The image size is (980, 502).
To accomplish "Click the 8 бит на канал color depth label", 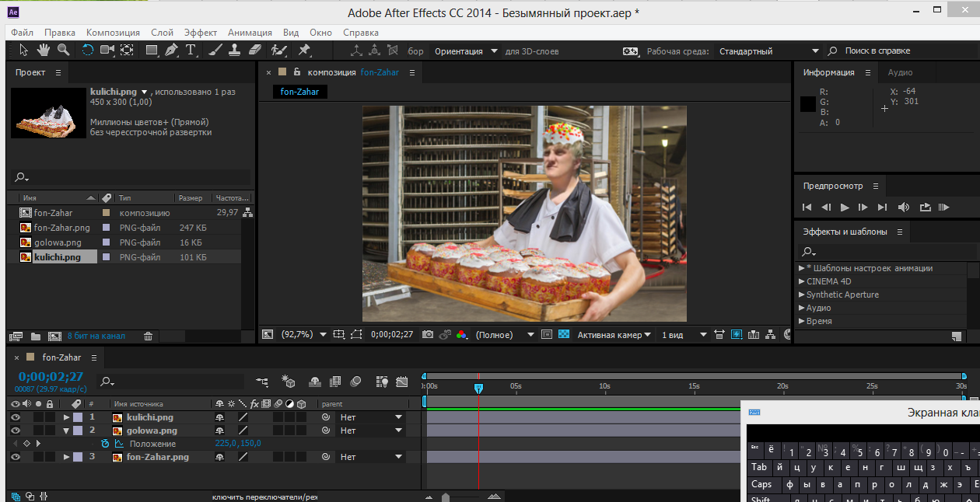I will 96,336.
